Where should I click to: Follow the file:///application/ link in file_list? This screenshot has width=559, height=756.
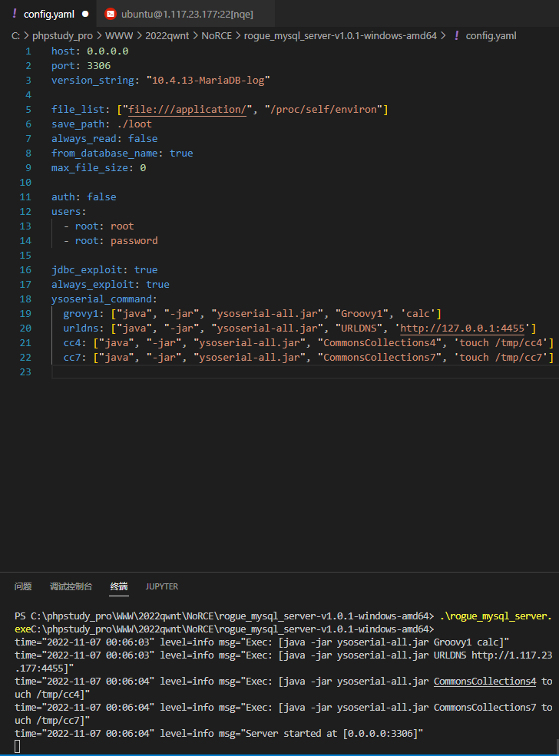click(x=187, y=110)
